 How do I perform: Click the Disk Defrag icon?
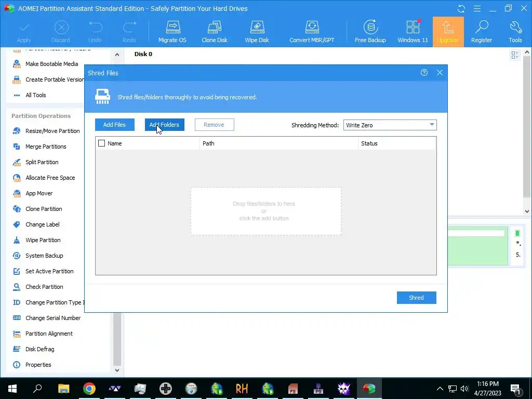(17, 349)
